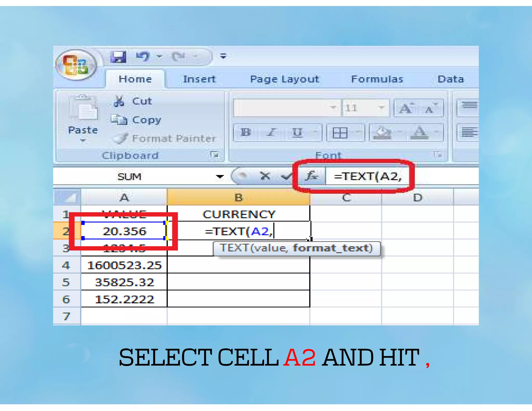The image size is (532, 411).
Task: Click the Undo arrow icon
Action: 143,56
